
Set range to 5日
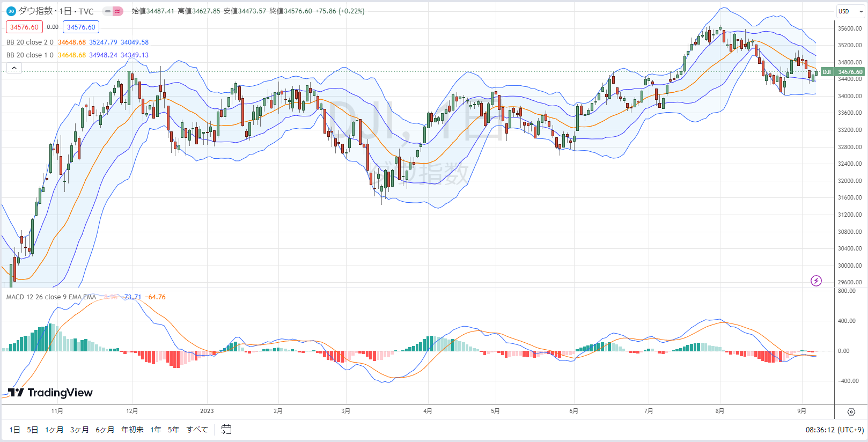(32, 430)
